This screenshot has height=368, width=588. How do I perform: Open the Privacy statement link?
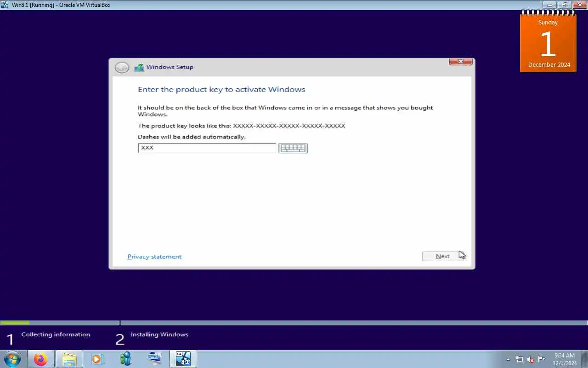tap(154, 257)
